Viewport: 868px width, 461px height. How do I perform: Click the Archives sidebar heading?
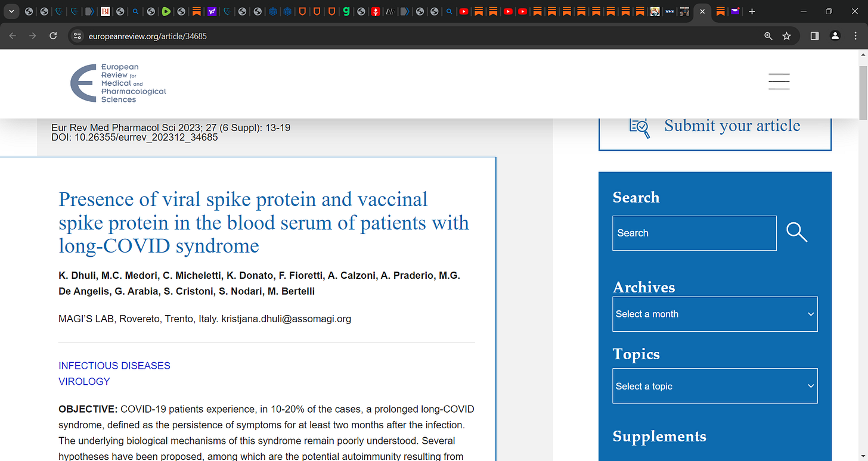644,287
